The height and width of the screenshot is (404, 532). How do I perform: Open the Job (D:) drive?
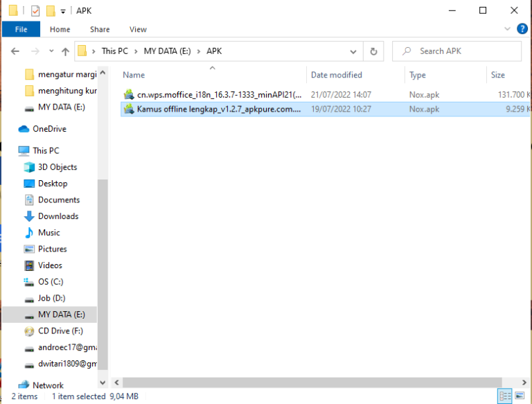click(x=44, y=298)
